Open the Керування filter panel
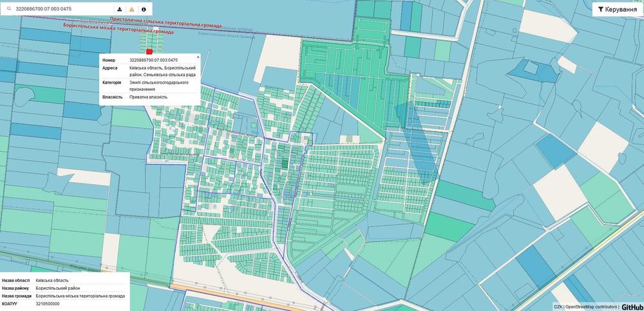This screenshot has height=311, width=644. pos(618,9)
